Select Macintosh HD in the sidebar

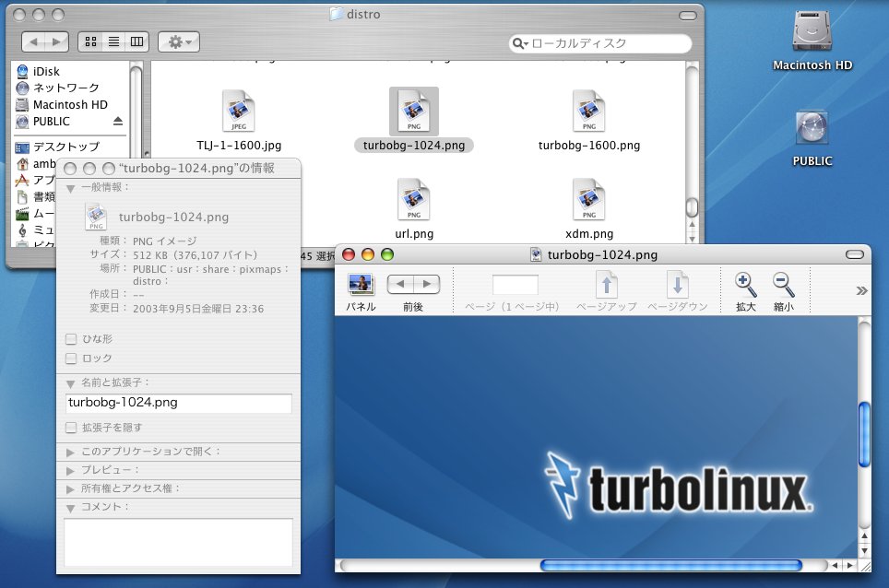[69, 105]
